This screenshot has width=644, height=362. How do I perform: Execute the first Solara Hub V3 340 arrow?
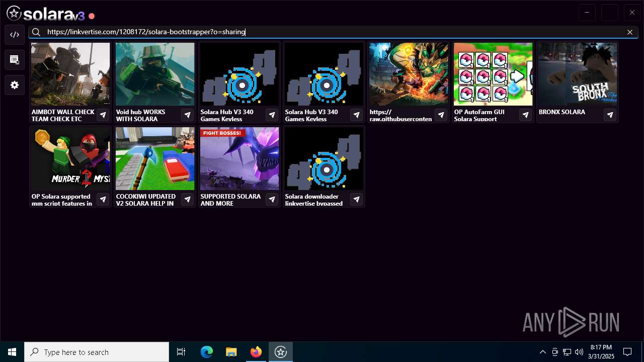(x=272, y=115)
